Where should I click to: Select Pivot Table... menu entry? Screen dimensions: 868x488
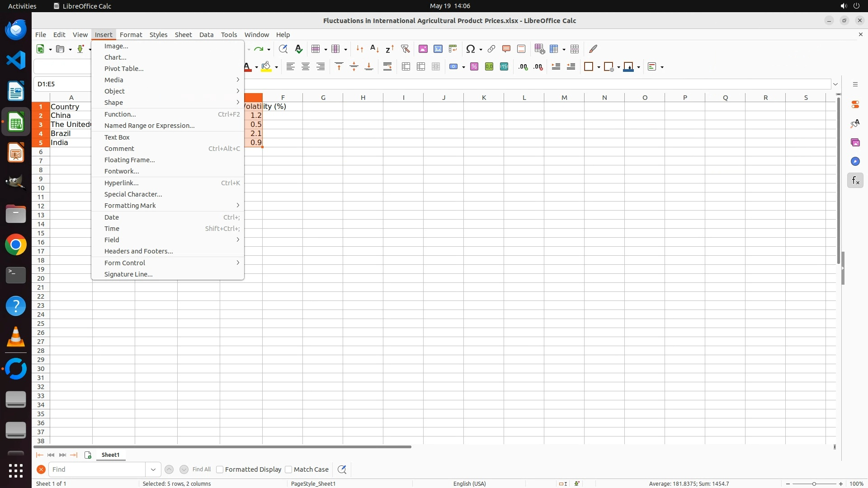tap(124, 69)
